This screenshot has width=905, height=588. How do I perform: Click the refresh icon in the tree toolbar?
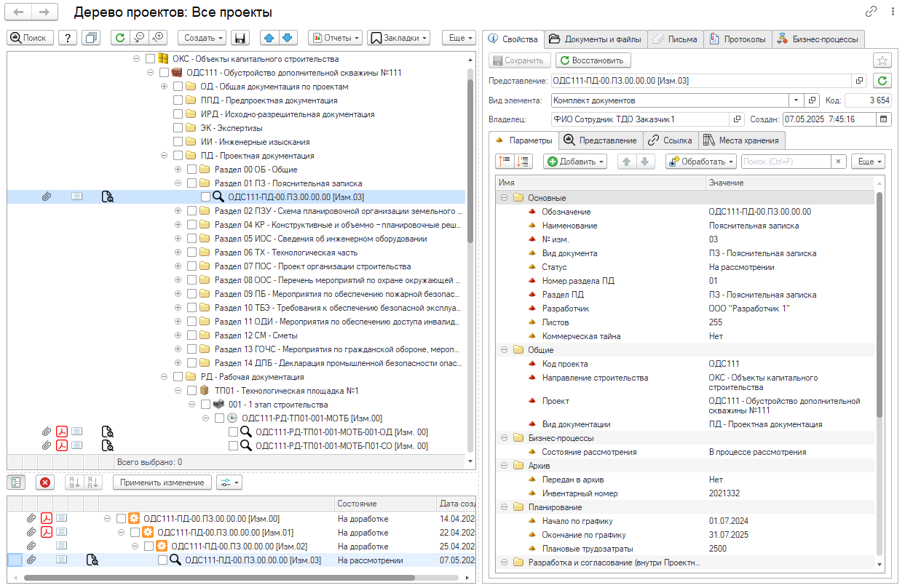[x=120, y=38]
